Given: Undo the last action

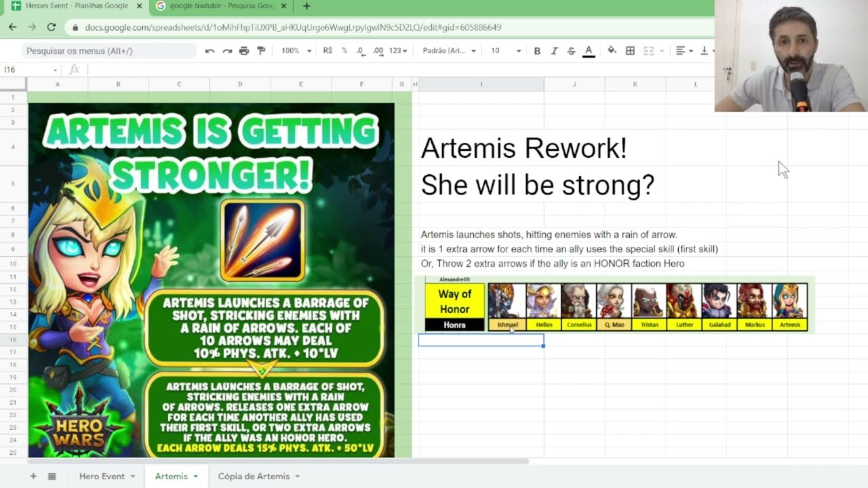Looking at the screenshot, I should [210, 51].
